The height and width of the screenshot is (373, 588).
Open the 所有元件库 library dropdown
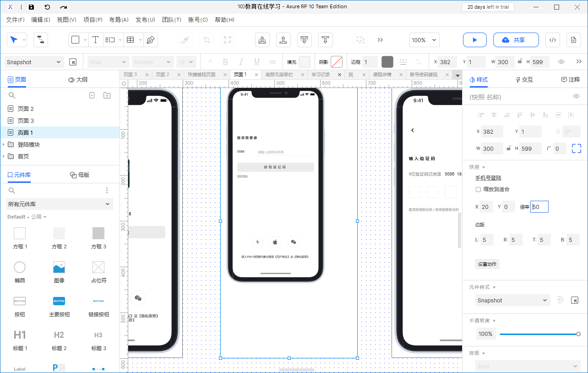(60, 204)
